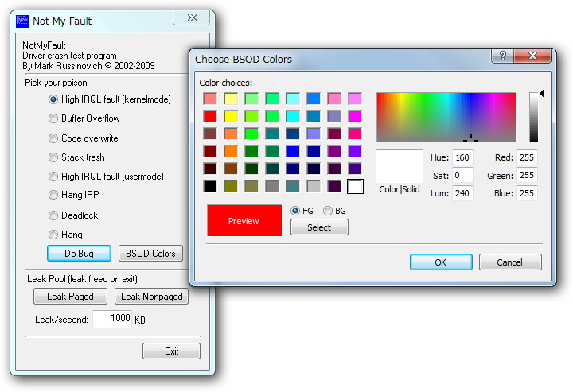Click the Color|Solid preview box
The width and height of the screenshot is (573, 392).
399,166
